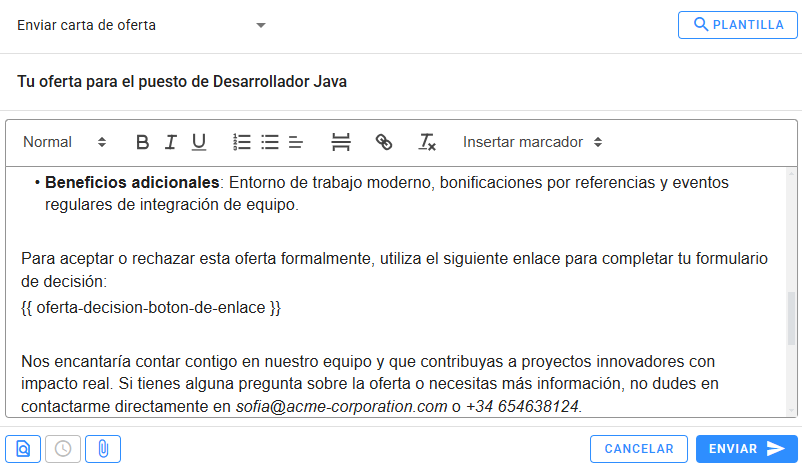Screen dimensions: 802x470
Task: Underline the selected text
Action: pos(199,142)
